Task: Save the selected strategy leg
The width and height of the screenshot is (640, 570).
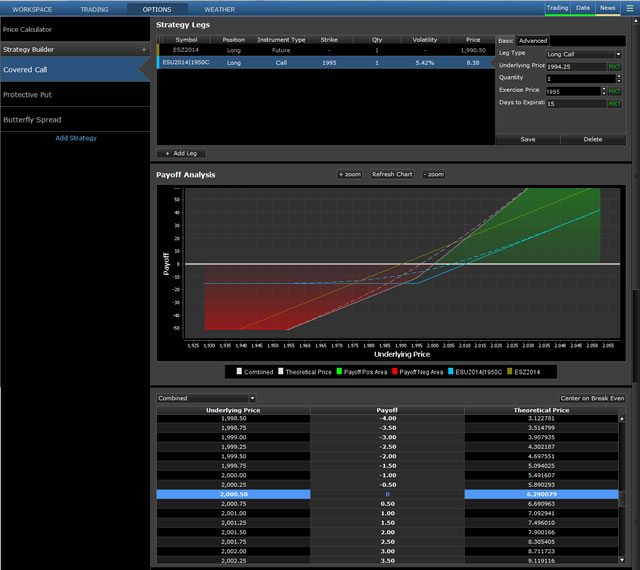Action: tap(528, 140)
